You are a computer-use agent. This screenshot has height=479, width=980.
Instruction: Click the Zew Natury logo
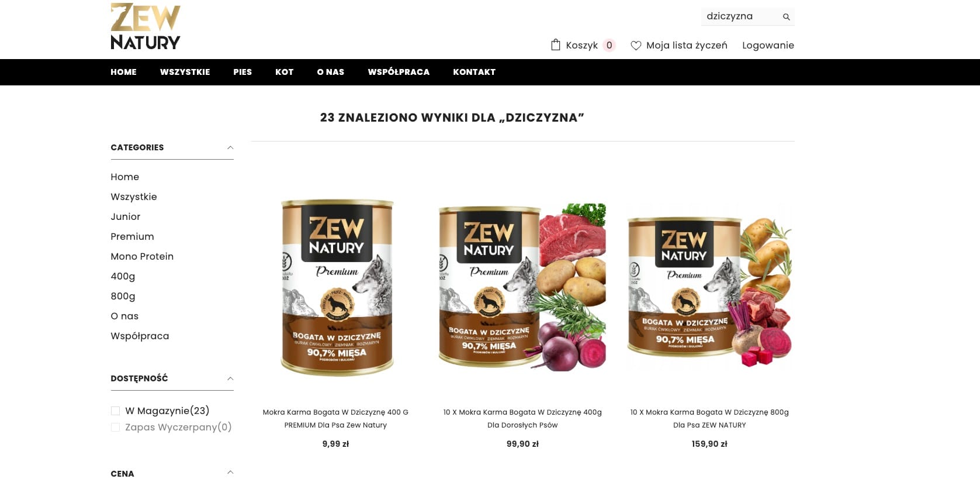(146, 26)
